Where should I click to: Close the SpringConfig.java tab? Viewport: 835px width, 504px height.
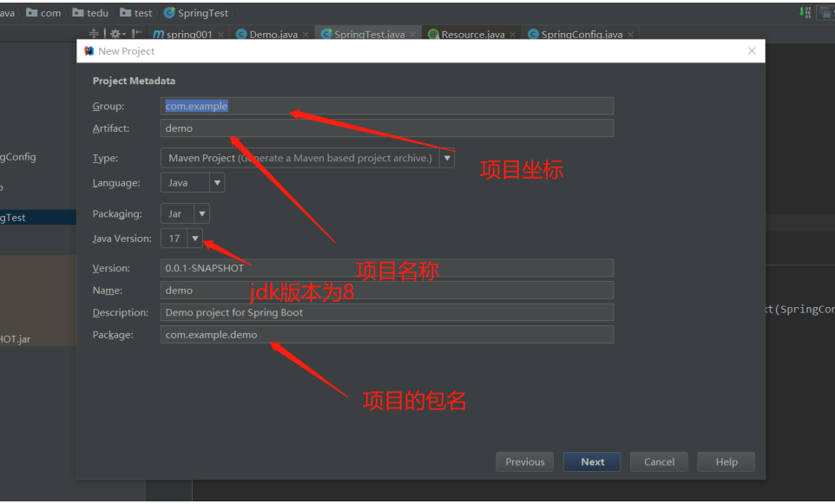coord(630,35)
